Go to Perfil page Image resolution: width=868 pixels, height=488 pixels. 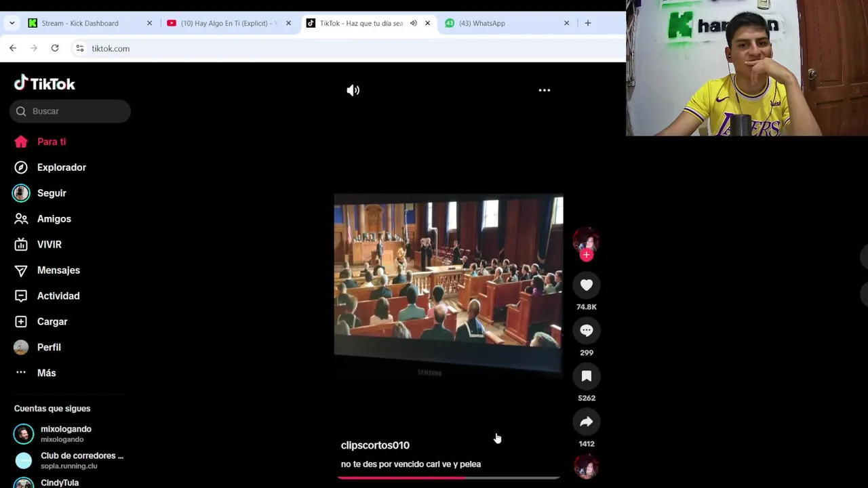pyautogui.click(x=49, y=347)
